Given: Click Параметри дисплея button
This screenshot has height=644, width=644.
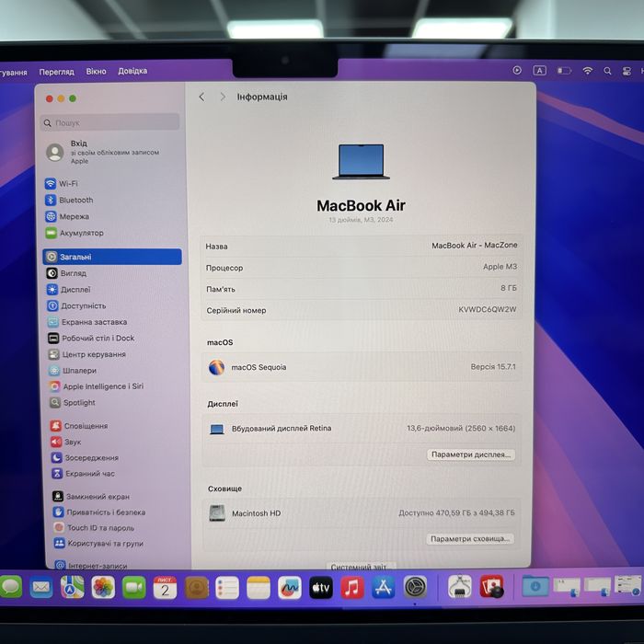Looking at the screenshot, I should click(x=471, y=454).
